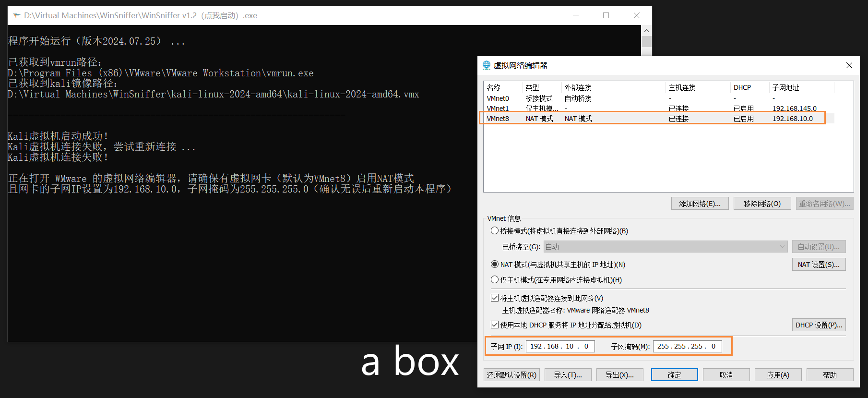The height and width of the screenshot is (398, 868).
Task: Toggle connect host virtual adapter checkbox
Action: coord(495,298)
